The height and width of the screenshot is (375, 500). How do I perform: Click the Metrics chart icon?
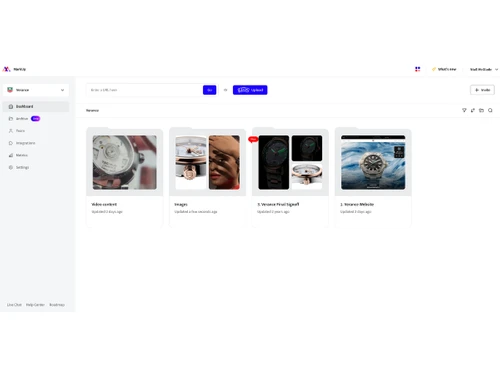(x=11, y=155)
